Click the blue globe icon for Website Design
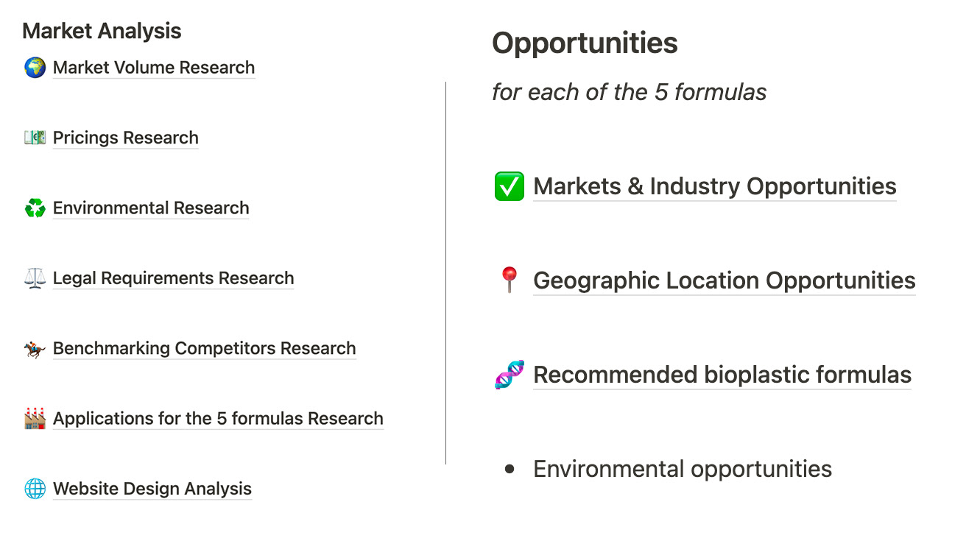Screen dimensions: 980x555 [35, 489]
